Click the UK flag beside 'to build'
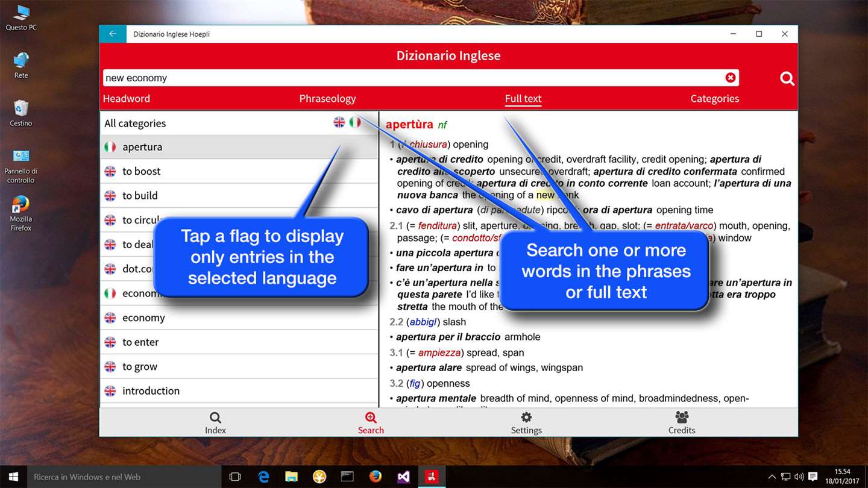The image size is (868, 488). pyautogui.click(x=110, y=196)
